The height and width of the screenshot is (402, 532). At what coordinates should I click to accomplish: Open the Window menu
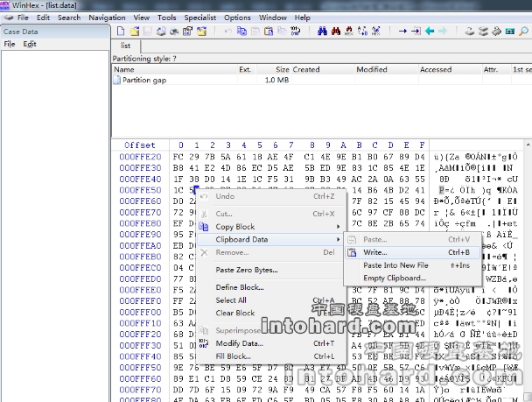click(x=273, y=18)
